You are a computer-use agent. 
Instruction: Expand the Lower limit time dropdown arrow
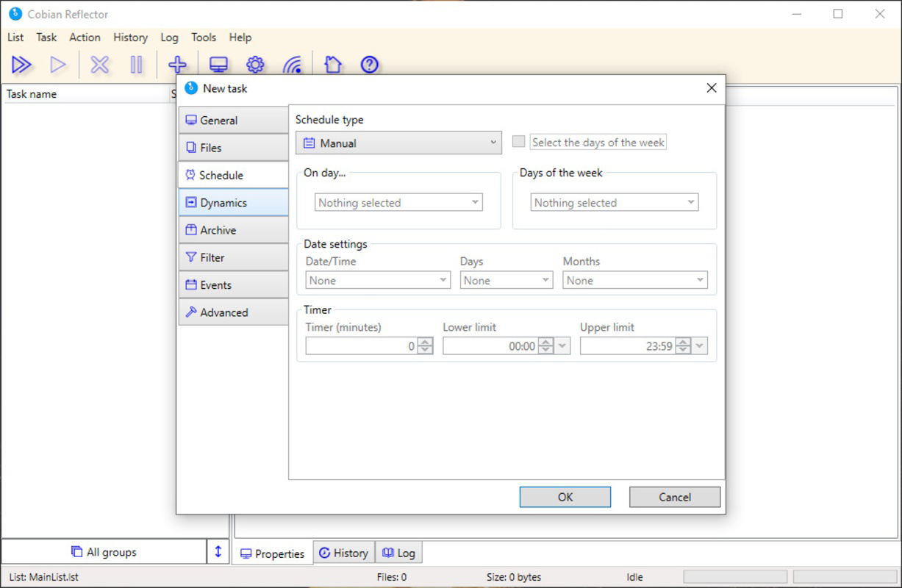click(x=563, y=346)
